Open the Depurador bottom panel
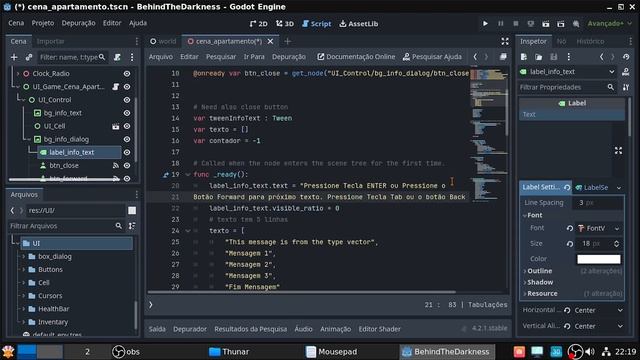 (x=190, y=329)
